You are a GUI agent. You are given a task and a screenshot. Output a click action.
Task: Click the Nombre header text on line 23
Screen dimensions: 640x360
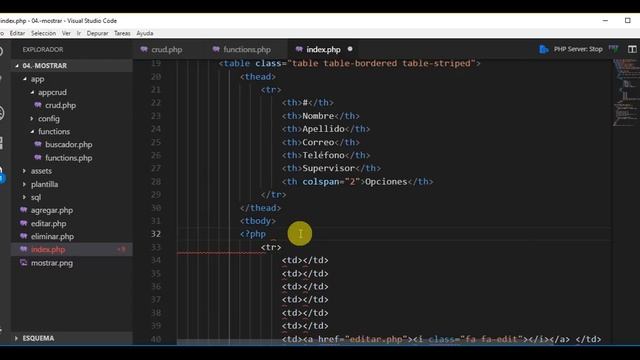318,116
